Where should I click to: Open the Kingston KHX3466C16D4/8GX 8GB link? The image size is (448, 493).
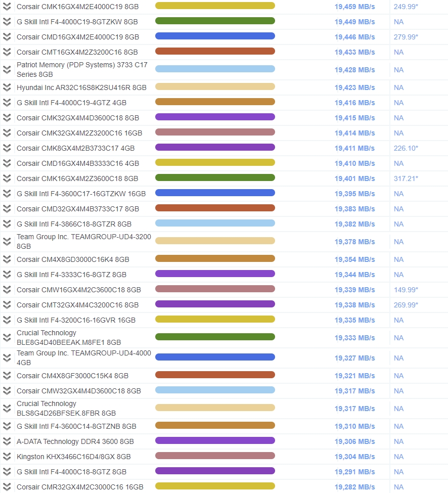point(73,457)
